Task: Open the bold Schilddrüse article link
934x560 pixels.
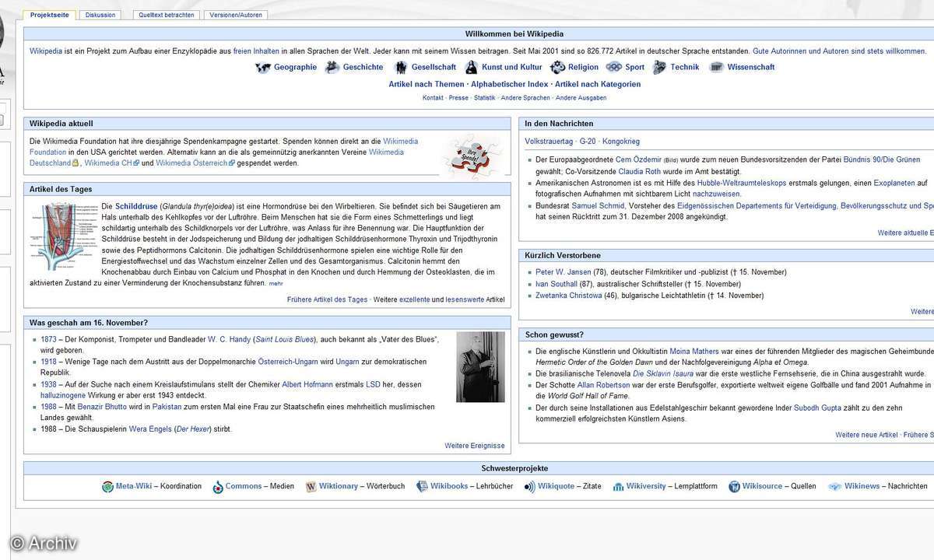Action: coord(136,207)
